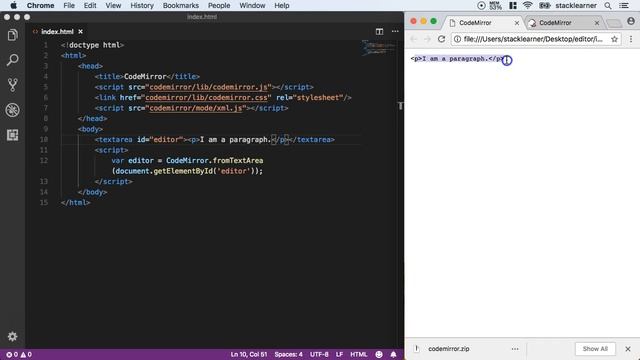Close the second CodeMirror browser tab
This screenshot has height=360, width=640.
click(x=597, y=23)
